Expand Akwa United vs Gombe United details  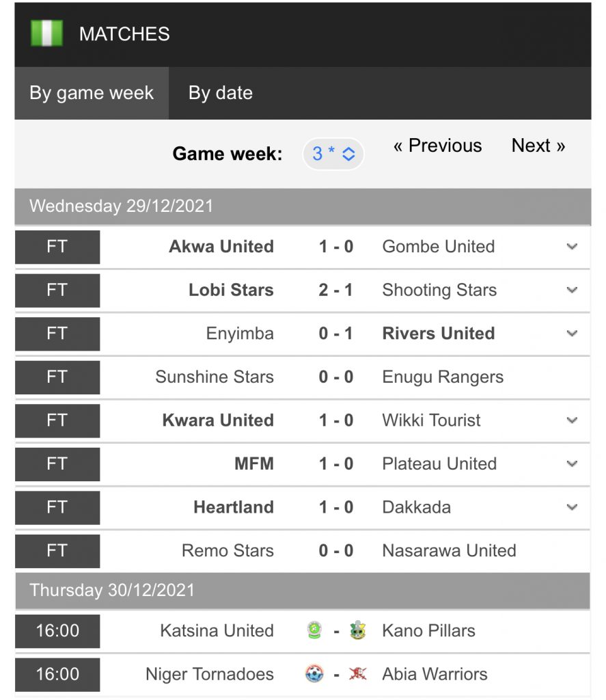[572, 247]
